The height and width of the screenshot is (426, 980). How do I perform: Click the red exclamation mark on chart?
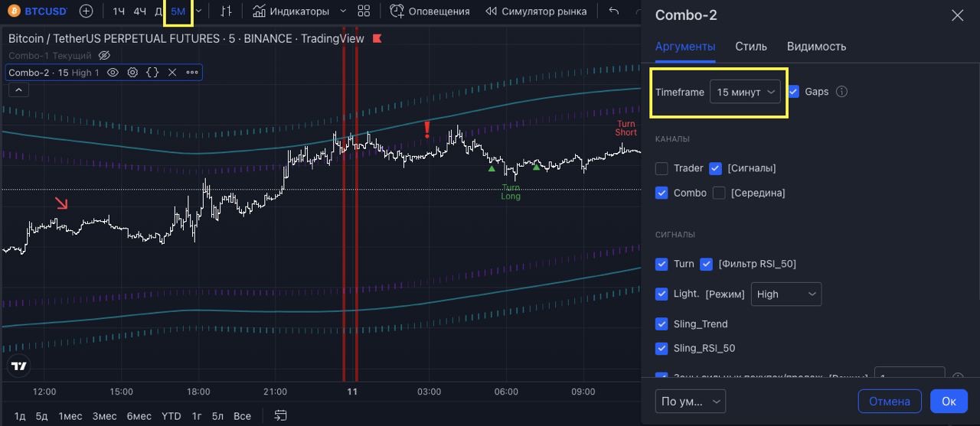pyautogui.click(x=427, y=129)
